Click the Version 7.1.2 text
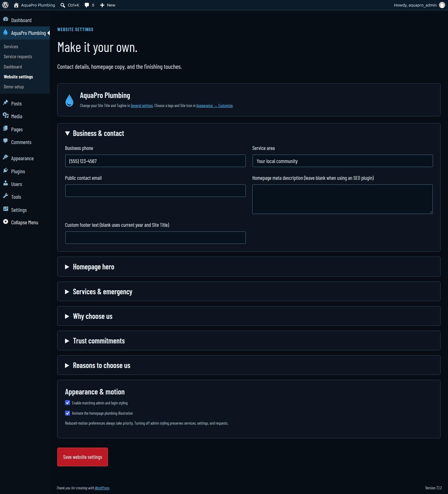The image size is (448, 494). coord(433,488)
